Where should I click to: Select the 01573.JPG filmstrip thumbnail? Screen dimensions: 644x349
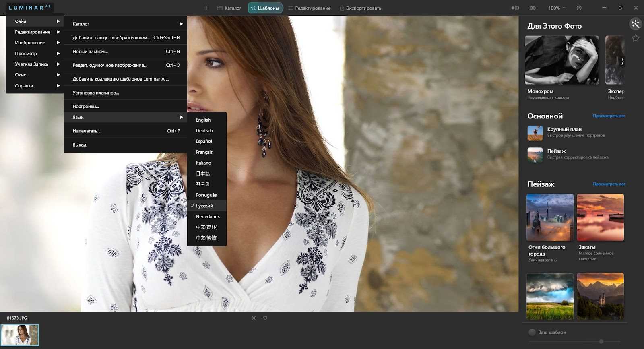[x=20, y=335]
